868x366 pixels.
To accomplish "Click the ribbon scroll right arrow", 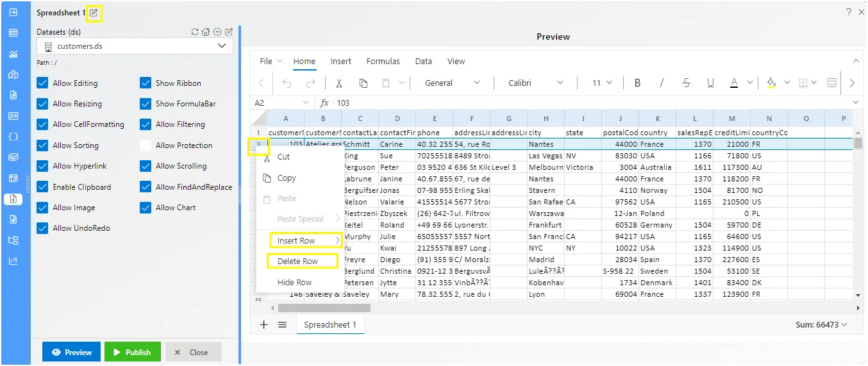I will tap(852, 83).
